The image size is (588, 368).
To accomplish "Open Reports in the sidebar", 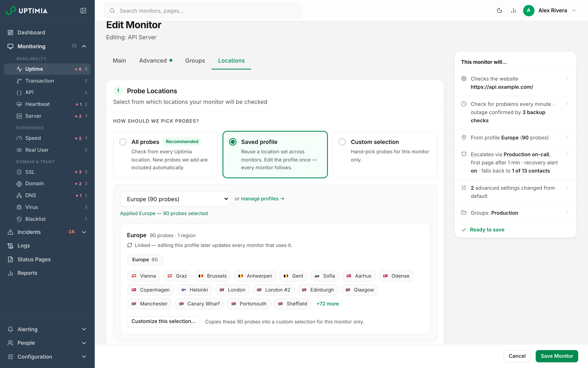I will tap(47, 273).
